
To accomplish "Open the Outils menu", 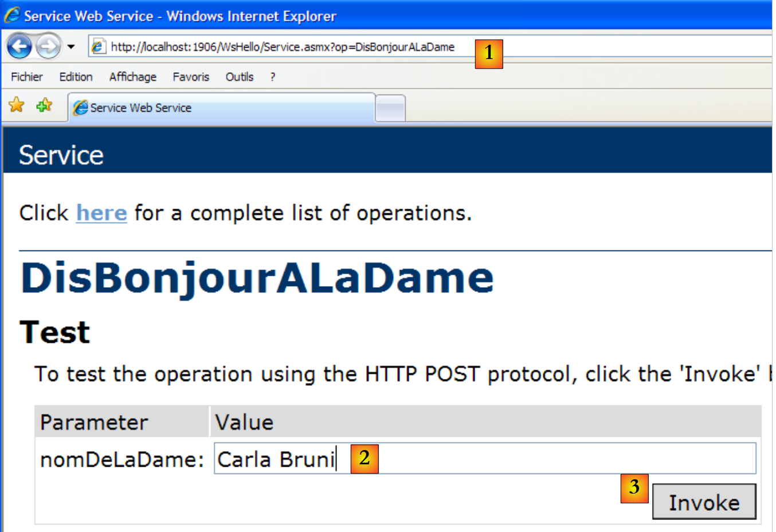I will 239,77.
